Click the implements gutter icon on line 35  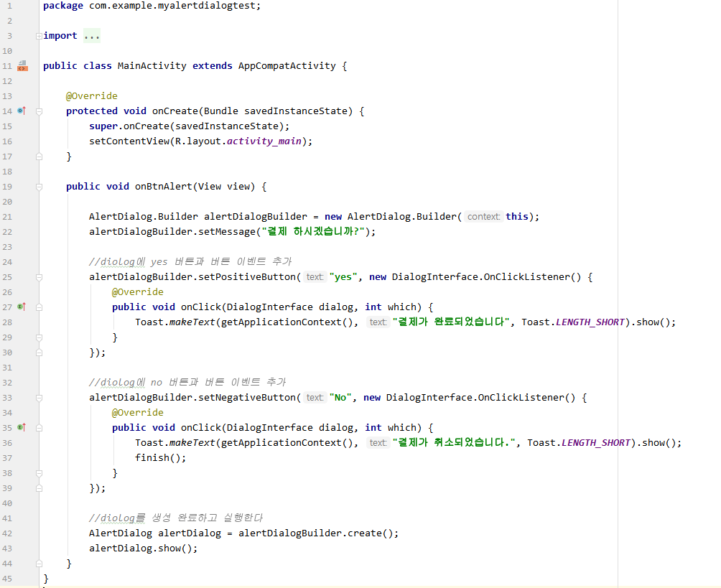22,428
